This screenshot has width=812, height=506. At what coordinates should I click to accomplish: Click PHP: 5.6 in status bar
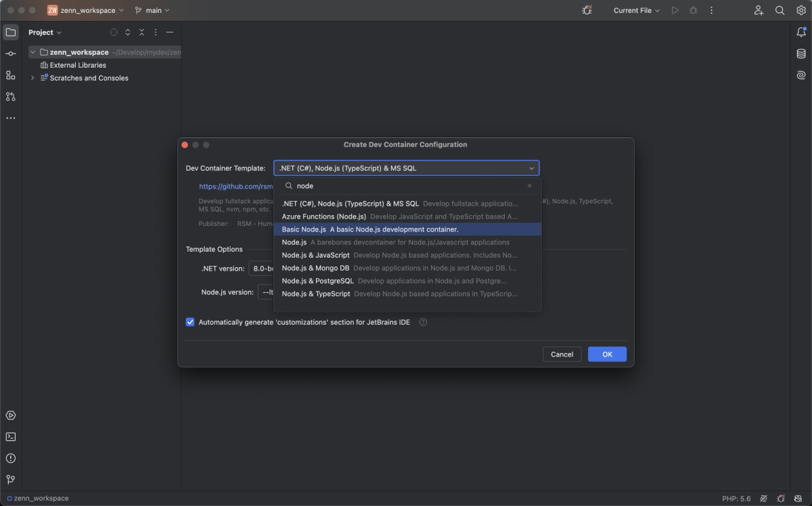click(x=736, y=499)
